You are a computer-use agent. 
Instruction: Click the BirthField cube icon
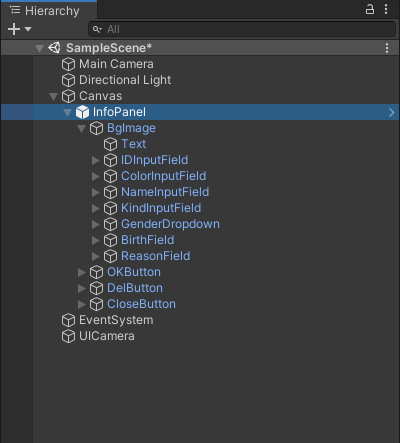click(x=110, y=240)
